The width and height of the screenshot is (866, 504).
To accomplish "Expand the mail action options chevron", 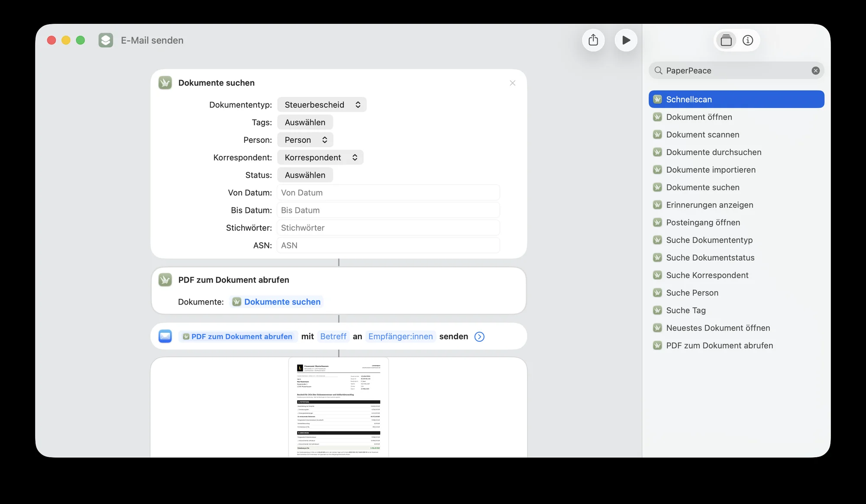I will [x=479, y=337].
